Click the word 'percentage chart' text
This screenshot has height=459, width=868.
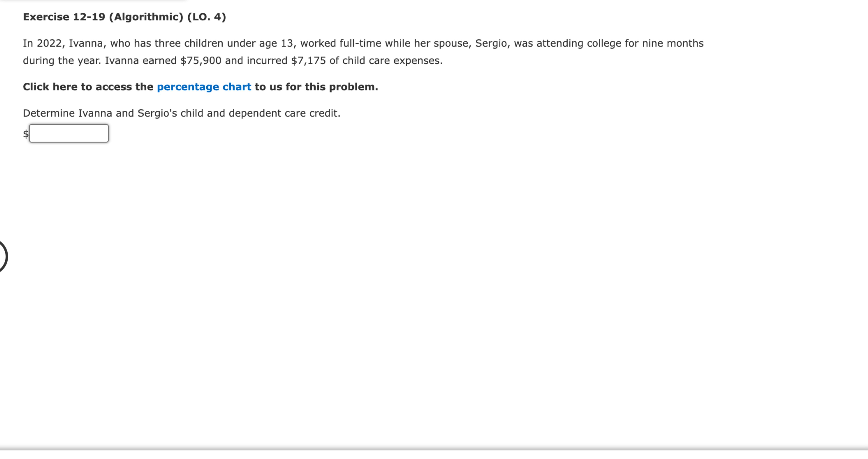(204, 87)
